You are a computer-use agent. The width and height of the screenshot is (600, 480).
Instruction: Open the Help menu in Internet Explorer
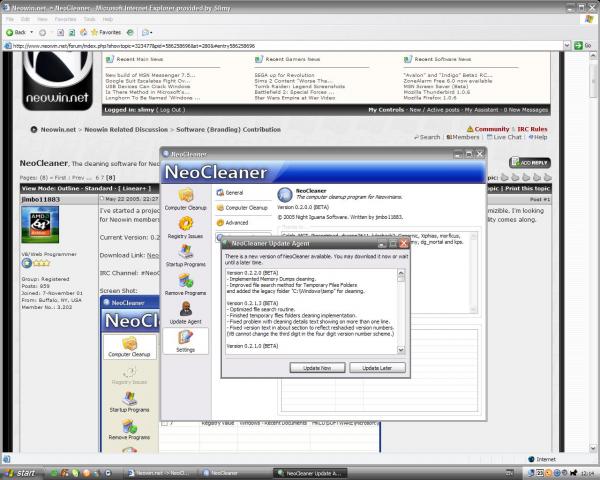pos(108,19)
